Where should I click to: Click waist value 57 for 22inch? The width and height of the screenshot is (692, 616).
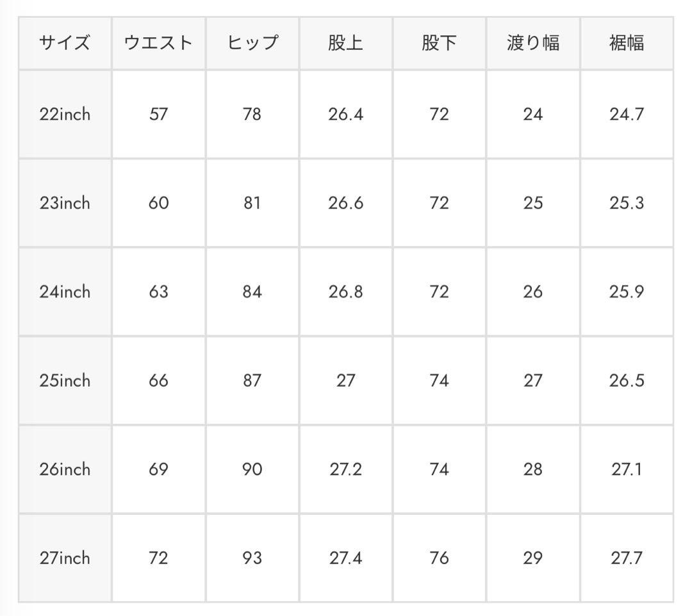click(x=158, y=115)
